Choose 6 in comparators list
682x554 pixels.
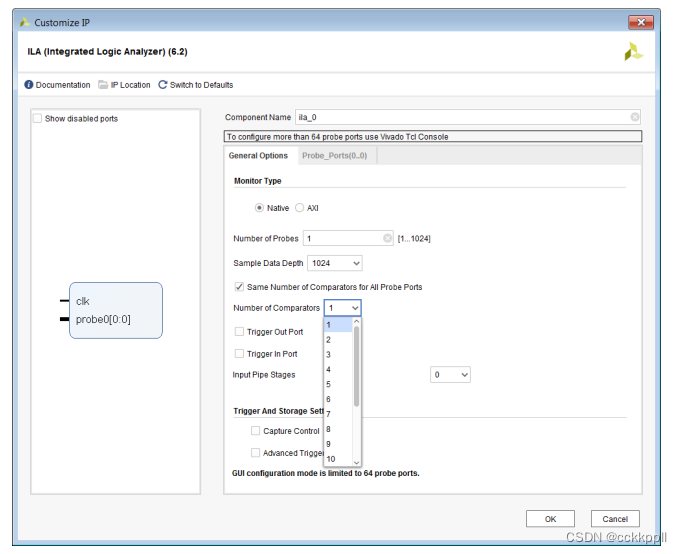click(x=338, y=399)
